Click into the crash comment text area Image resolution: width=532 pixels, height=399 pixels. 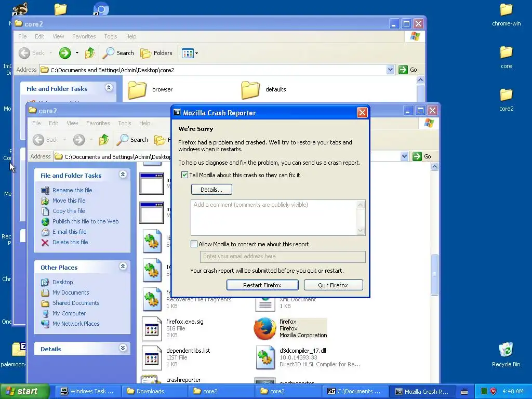point(273,218)
